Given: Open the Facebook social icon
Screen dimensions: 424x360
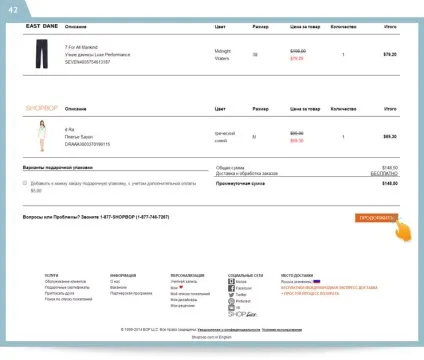Looking at the screenshot, I should click(x=231, y=288).
